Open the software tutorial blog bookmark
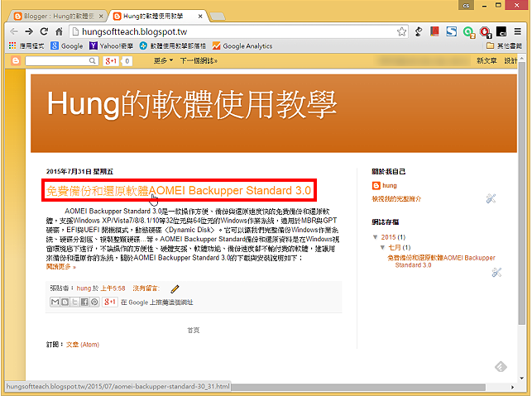Screen dimensions: 532x400 click(173, 45)
